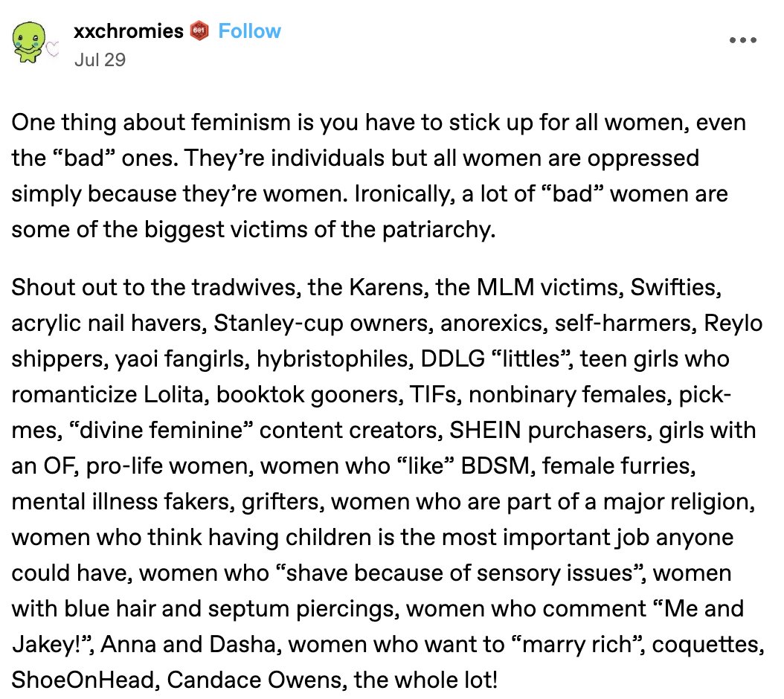Image resolution: width=784 pixels, height=699 pixels.
Task: Click the red 661 badge icon
Action: pos(199,31)
